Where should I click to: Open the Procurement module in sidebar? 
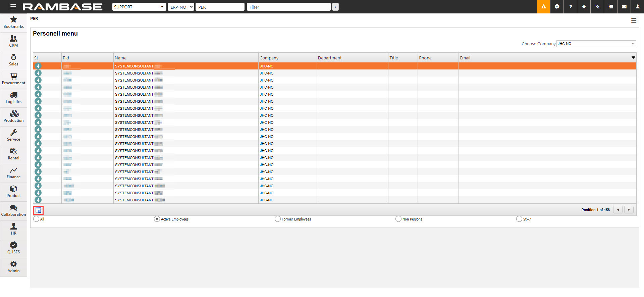click(13, 79)
